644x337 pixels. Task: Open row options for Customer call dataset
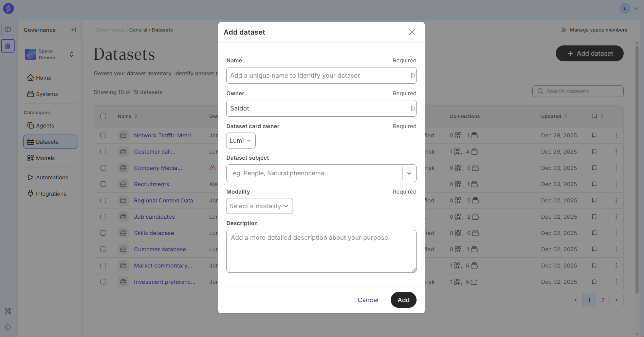pos(616,152)
